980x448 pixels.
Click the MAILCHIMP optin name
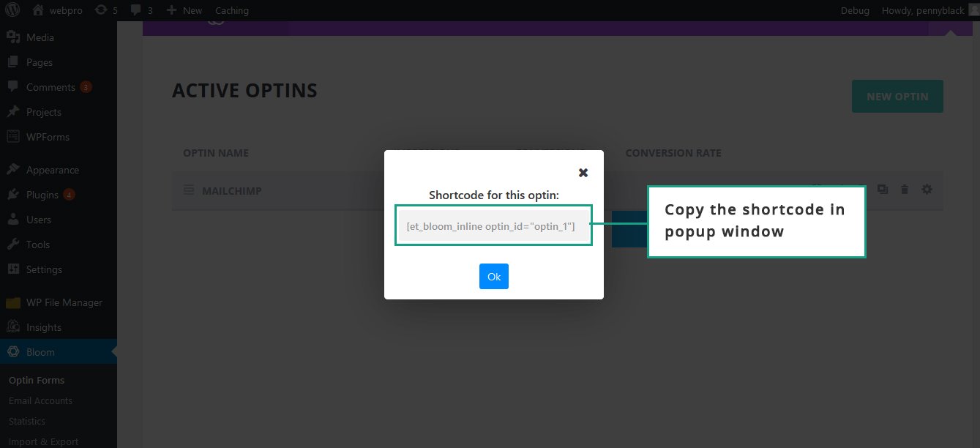[x=232, y=191]
